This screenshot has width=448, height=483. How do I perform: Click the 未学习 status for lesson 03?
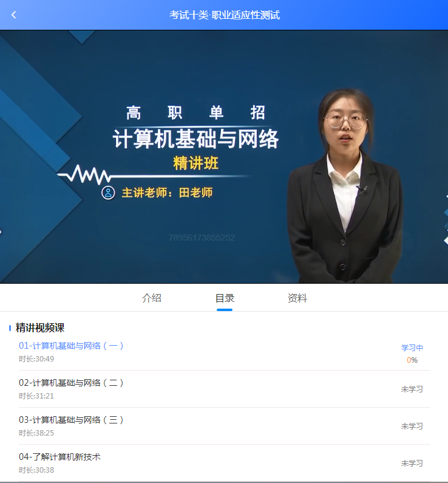[x=412, y=426]
